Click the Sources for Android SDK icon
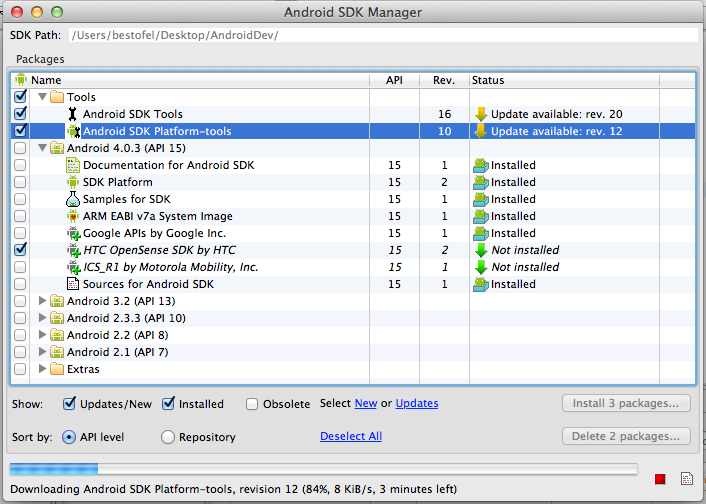 (72, 284)
